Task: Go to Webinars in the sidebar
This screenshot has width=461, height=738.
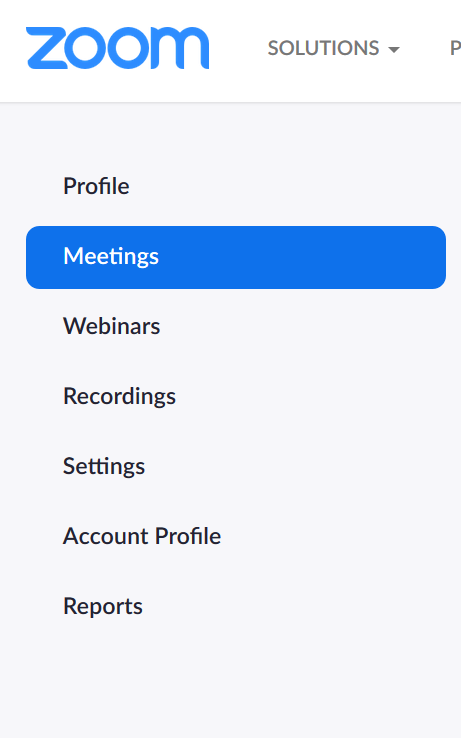Action: tap(112, 326)
